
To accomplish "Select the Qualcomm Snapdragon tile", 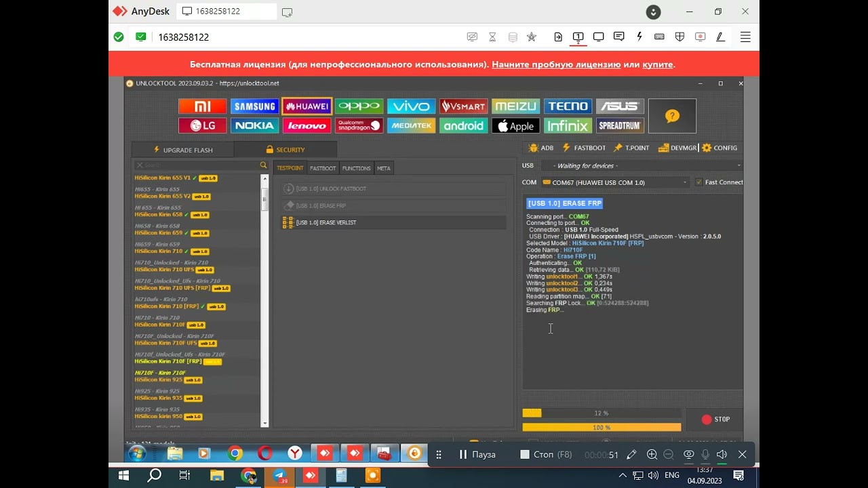I will (359, 125).
